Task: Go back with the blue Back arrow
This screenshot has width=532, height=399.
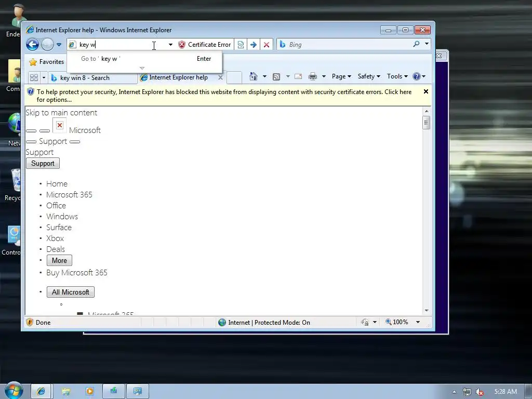Action: tap(33, 45)
